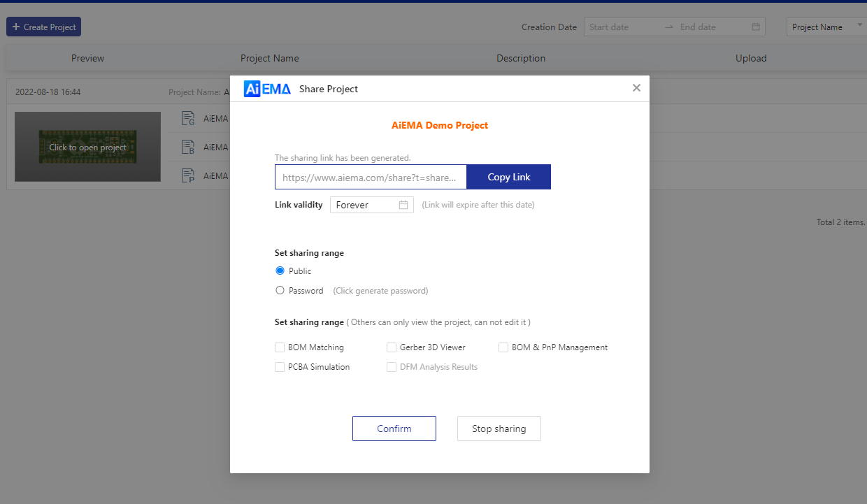Check BOM & PnP Management
The height and width of the screenshot is (504, 867).
[x=503, y=347]
